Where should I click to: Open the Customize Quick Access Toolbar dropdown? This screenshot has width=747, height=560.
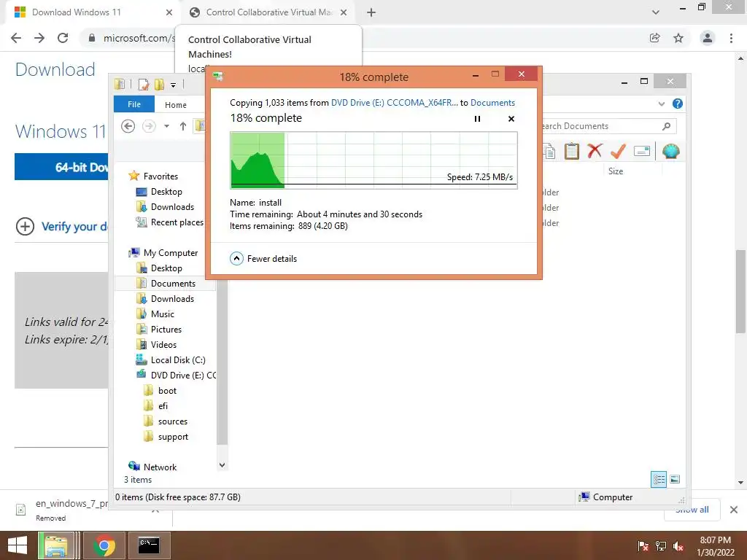pyautogui.click(x=174, y=85)
